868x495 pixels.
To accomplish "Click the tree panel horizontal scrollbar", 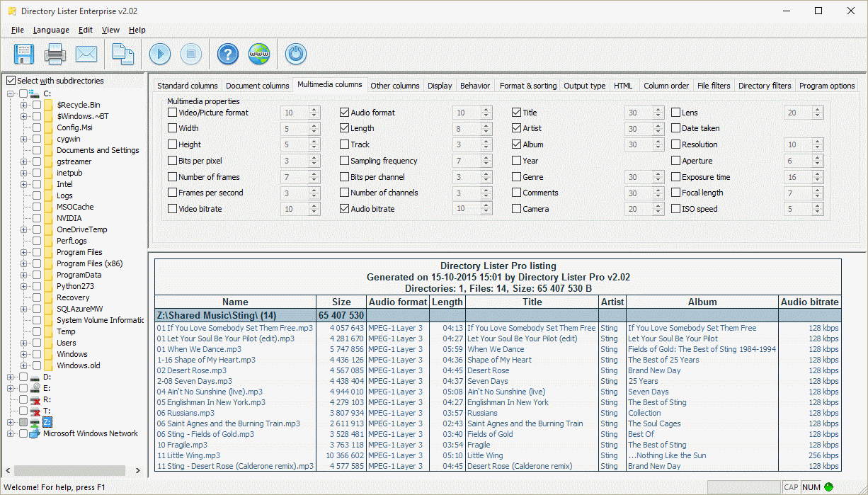I will pos(70,470).
